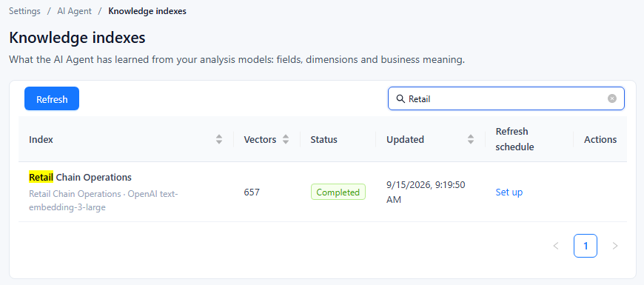Click the Knowledge indexes page heading
This screenshot has height=285, width=644.
click(77, 38)
